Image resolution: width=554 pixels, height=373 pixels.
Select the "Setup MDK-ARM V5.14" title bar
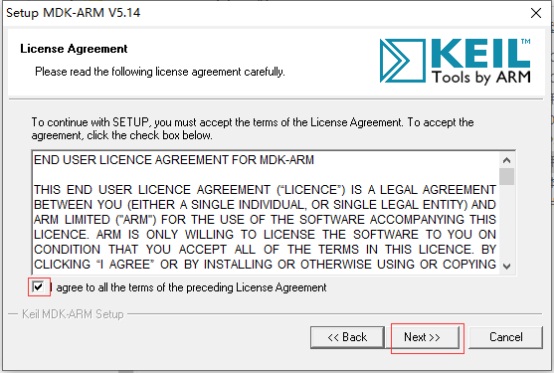[x=265, y=13]
